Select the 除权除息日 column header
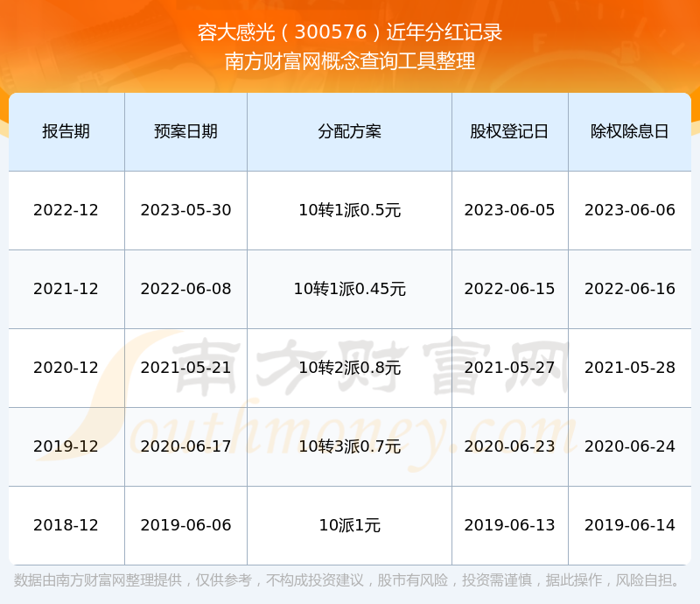Screen dimensions: 700x604 (630, 130)
